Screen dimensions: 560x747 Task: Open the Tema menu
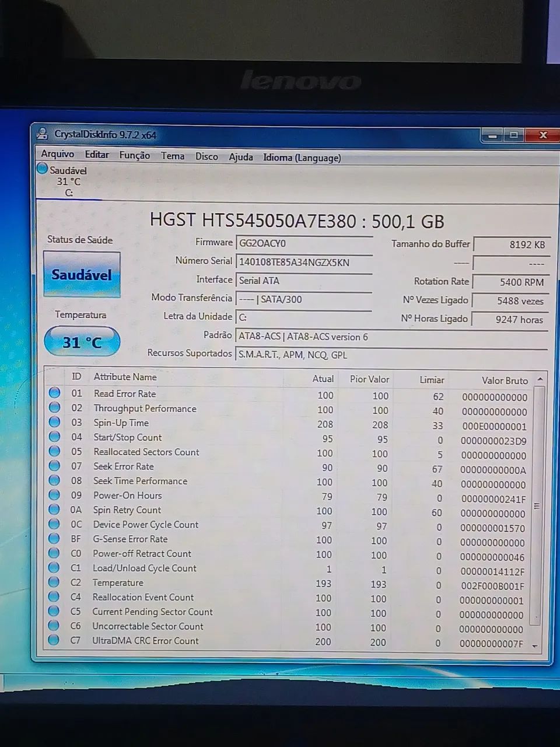coord(173,156)
